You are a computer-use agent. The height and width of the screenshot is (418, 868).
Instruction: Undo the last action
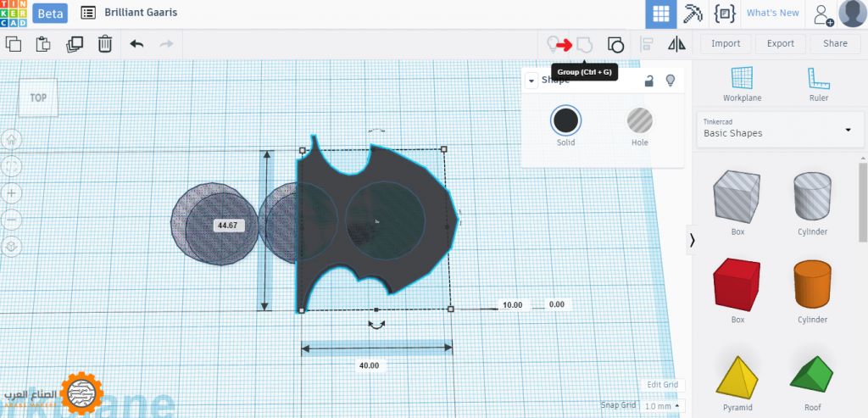coord(136,44)
